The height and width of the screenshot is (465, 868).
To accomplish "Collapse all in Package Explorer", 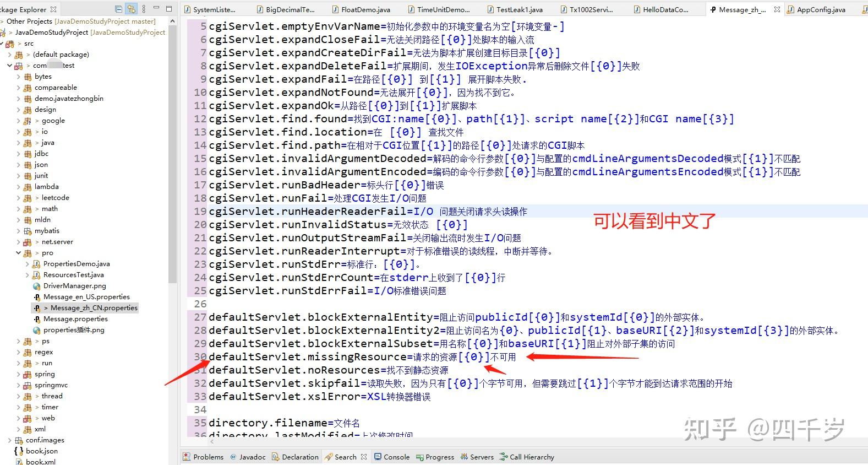I will [x=119, y=9].
